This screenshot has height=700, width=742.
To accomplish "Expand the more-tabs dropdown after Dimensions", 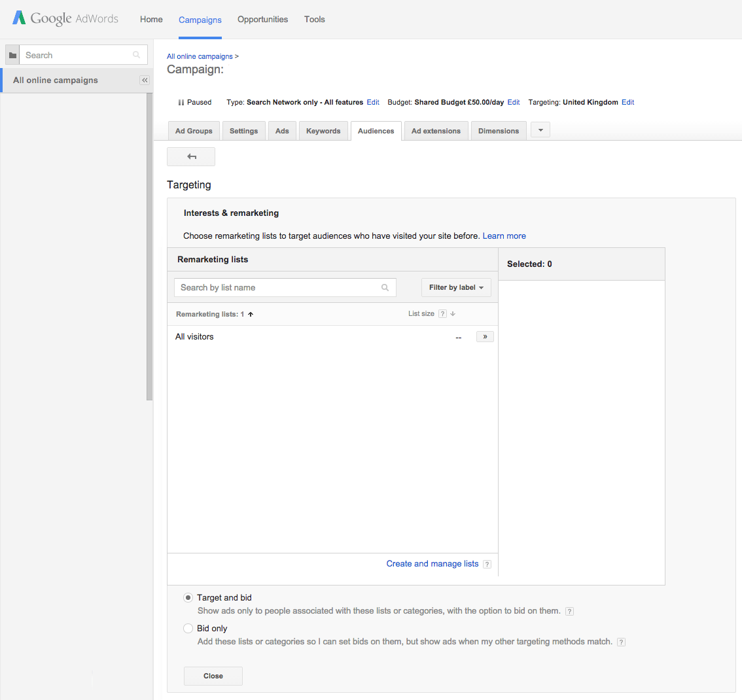I will coord(540,130).
